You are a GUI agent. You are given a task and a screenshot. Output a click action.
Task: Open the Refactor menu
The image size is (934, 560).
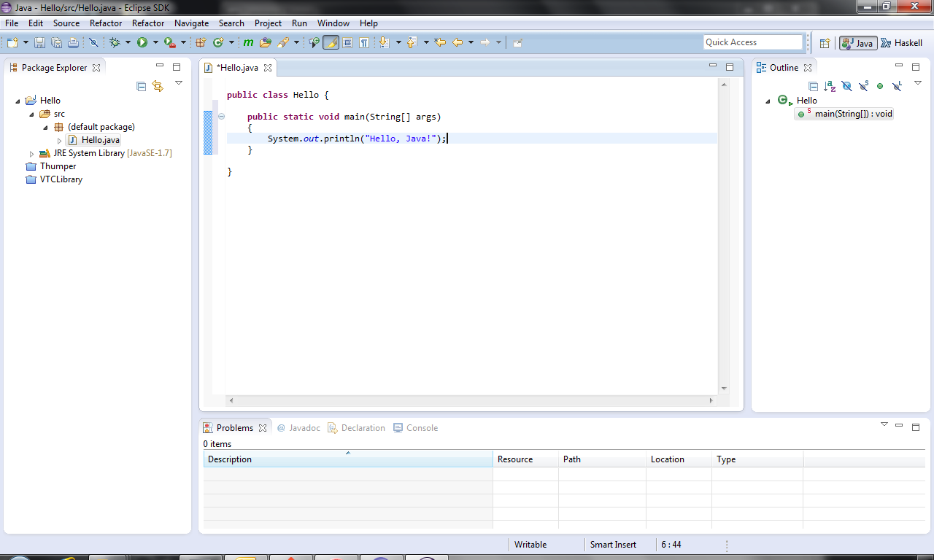[106, 23]
